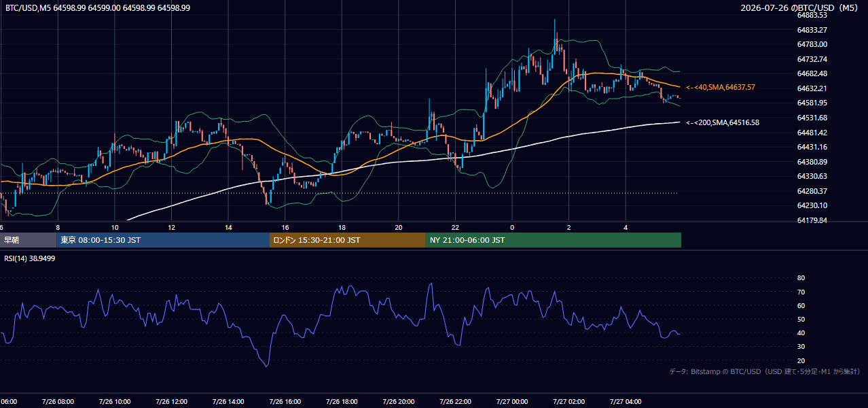Click price axis value 64732.74
Image resolution: width=868 pixels, height=408 pixels.
tap(812, 59)
